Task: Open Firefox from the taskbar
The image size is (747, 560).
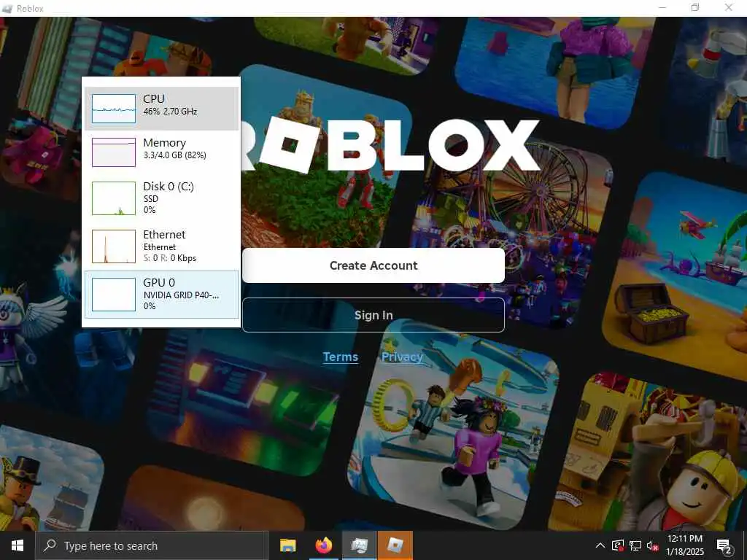Action: (x=323, y=545)
